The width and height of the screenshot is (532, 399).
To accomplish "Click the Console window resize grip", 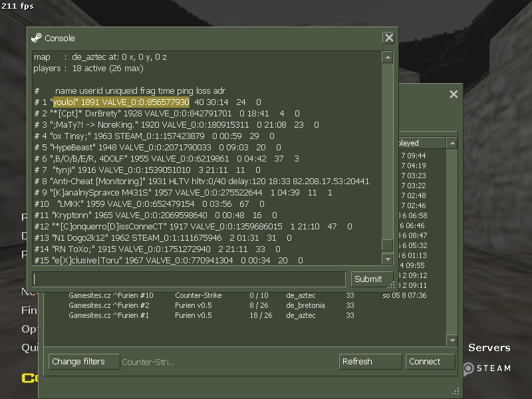I will tap(392, 285).
